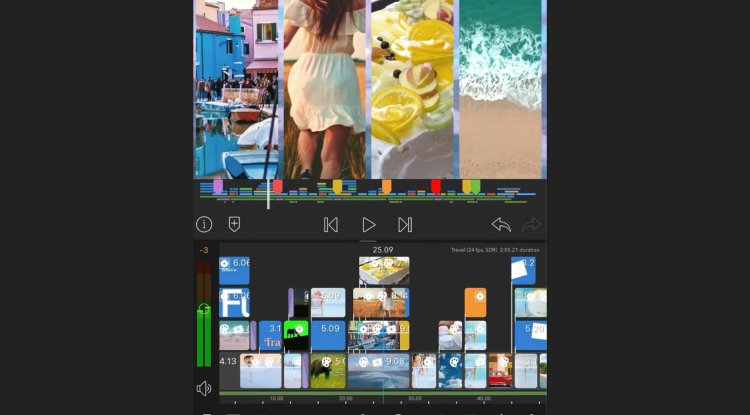
Task: Select the orange marker in the overview
Action: click(x=386, y=186)
